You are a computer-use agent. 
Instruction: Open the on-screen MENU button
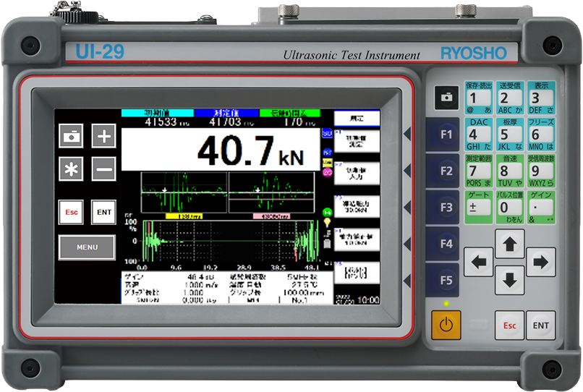[x=87, y=247]
